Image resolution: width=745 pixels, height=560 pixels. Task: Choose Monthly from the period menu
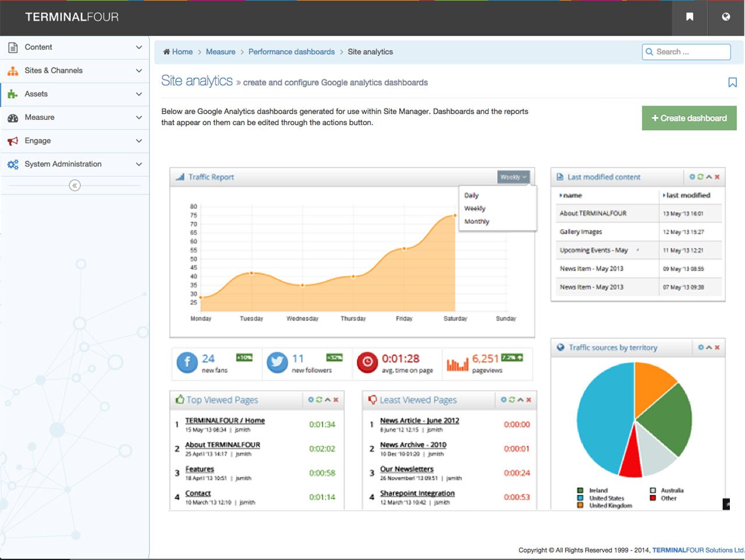coord(477,222)
